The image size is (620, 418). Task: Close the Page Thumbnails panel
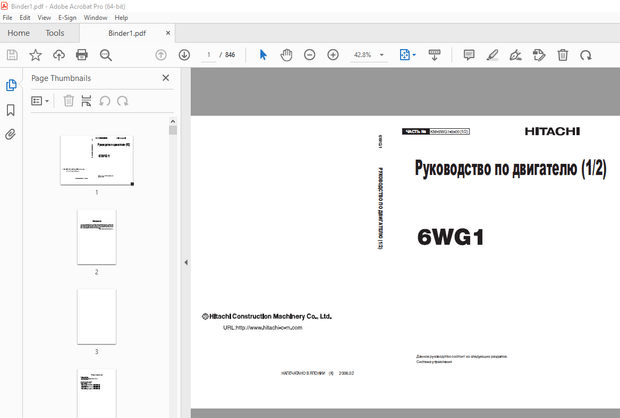point(166,78)
